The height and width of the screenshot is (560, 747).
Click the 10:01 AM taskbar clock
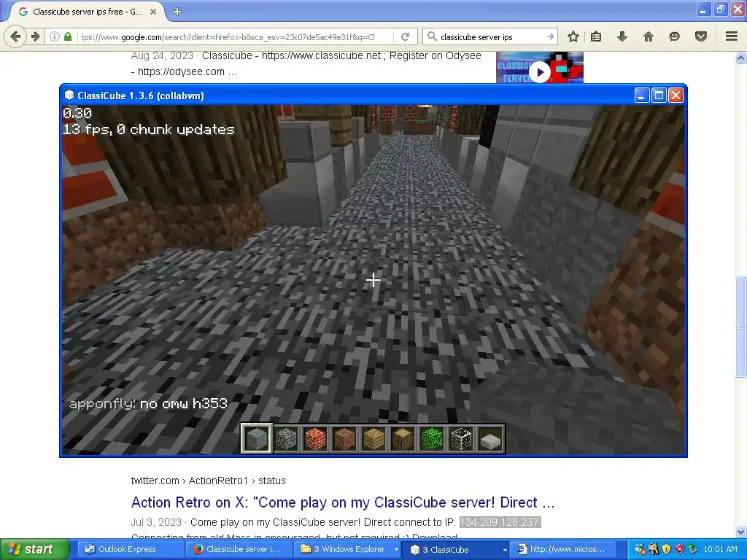[720, 549]
